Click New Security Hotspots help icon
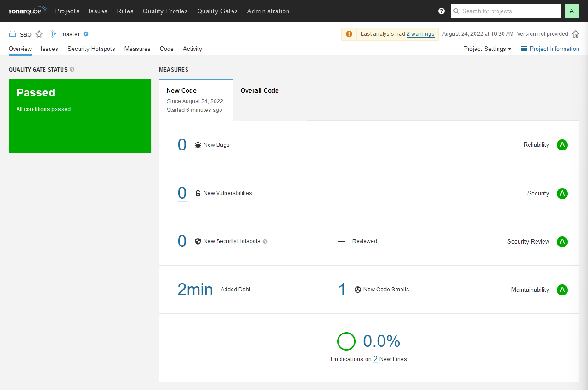The height and width of the screenshot is (390, 588). (265, 241)
